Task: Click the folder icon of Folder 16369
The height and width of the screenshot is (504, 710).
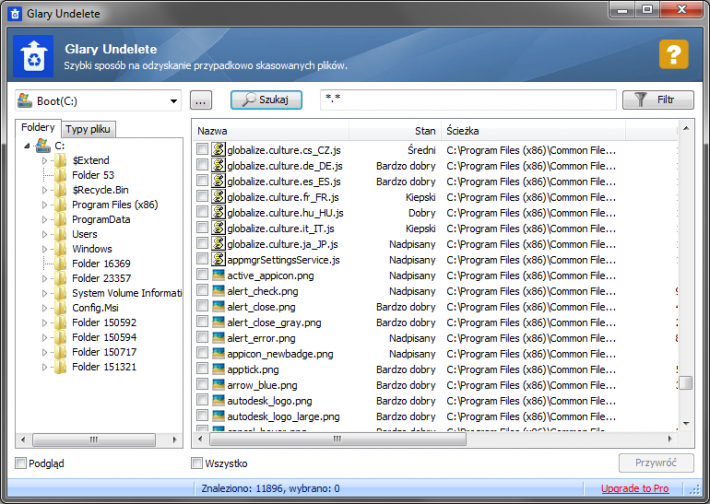Action: coord(60,264)
